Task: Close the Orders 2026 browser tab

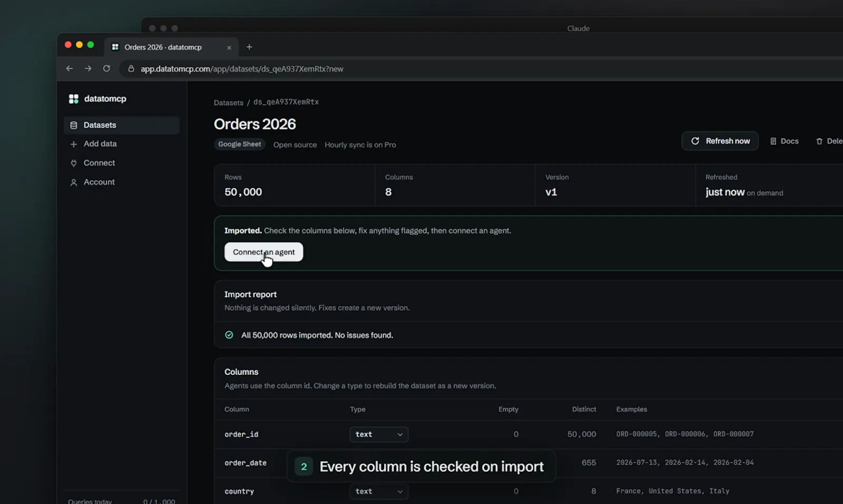Action: [229, 47]
